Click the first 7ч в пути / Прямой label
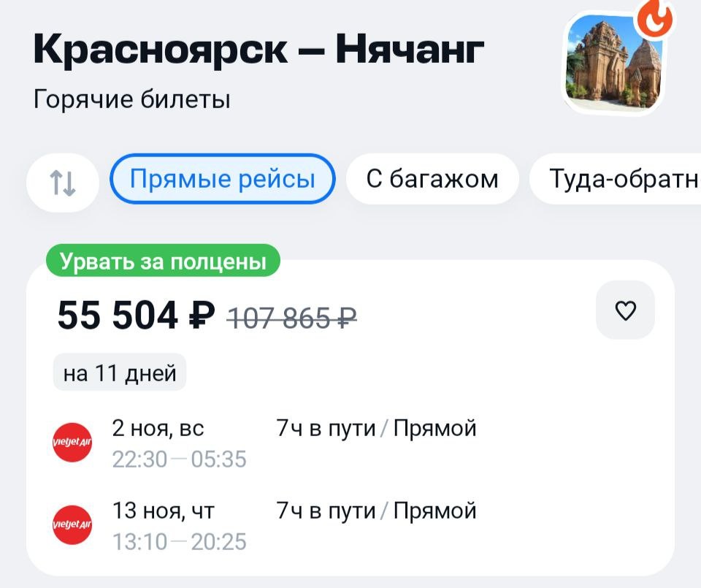The image size is (701, 588). pos(376,428)
